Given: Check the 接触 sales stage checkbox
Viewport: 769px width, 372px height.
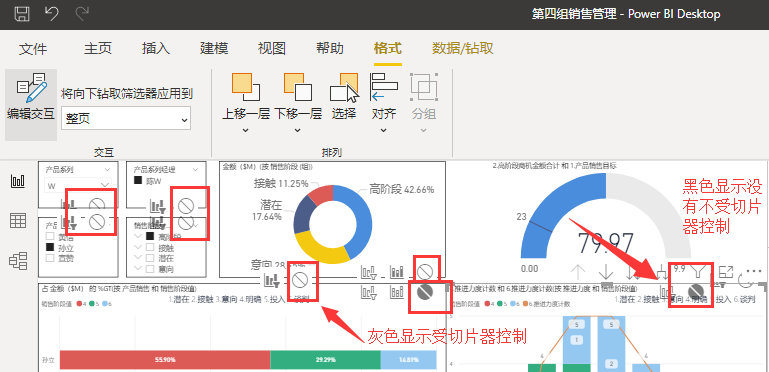Looking at the screenshot, I should [150, 247].
